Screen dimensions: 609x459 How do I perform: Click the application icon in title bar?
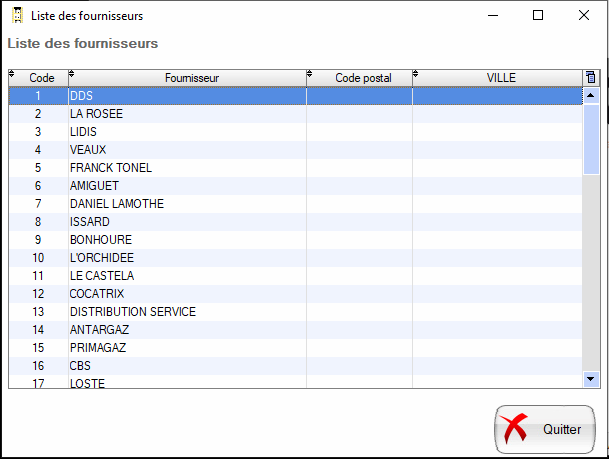click(16, 15)
